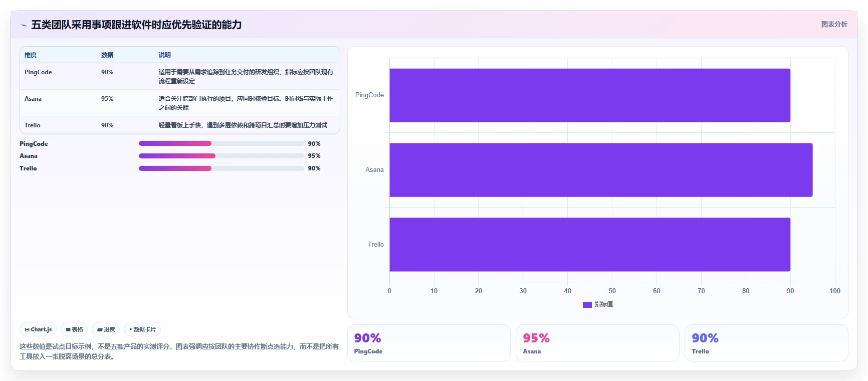Click the Asana progress bar
The image size is (868, 381).
point(221,156)
